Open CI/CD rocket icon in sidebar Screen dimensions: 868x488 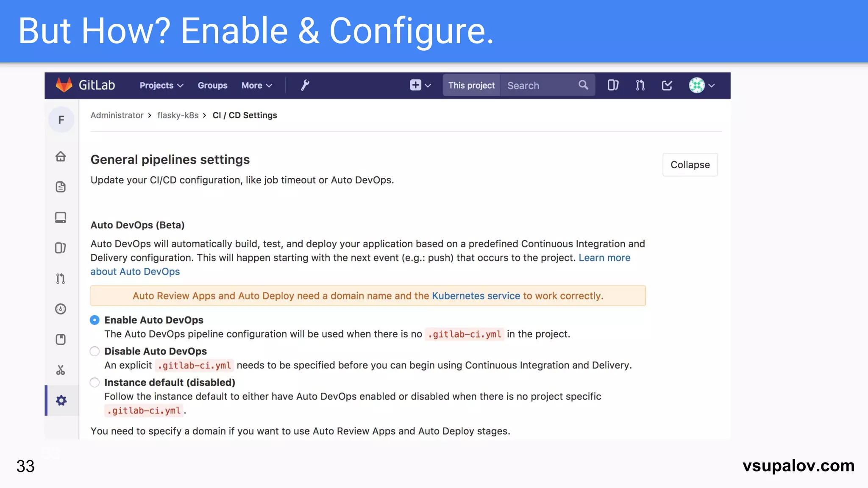click(x=61, y=309)
